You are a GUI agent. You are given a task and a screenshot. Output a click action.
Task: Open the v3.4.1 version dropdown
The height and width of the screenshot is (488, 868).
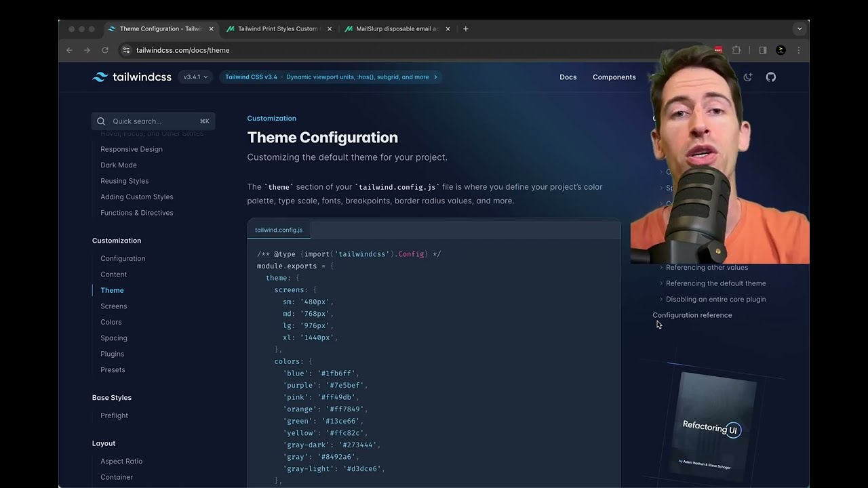pyautogui.click(x=195, y=77)
